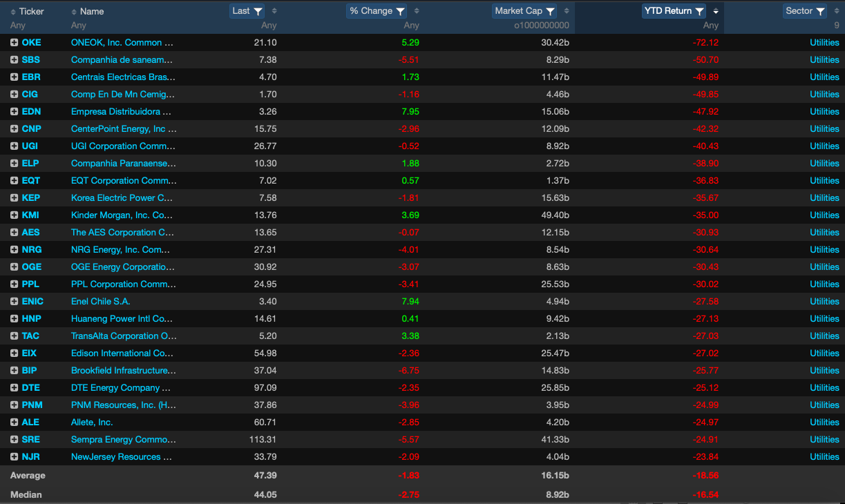Expand the EDN row plus icon
The height and width of the screenshot is (504, 845).
pos(14,112)
